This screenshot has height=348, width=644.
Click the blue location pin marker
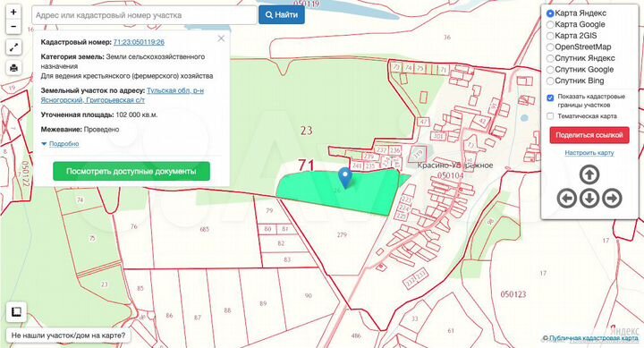point(345,177)
